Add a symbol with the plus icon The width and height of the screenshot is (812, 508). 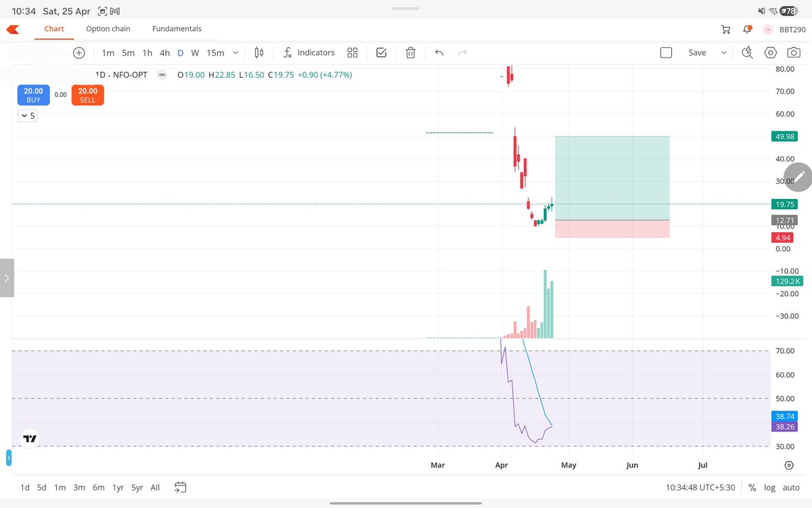79,53
